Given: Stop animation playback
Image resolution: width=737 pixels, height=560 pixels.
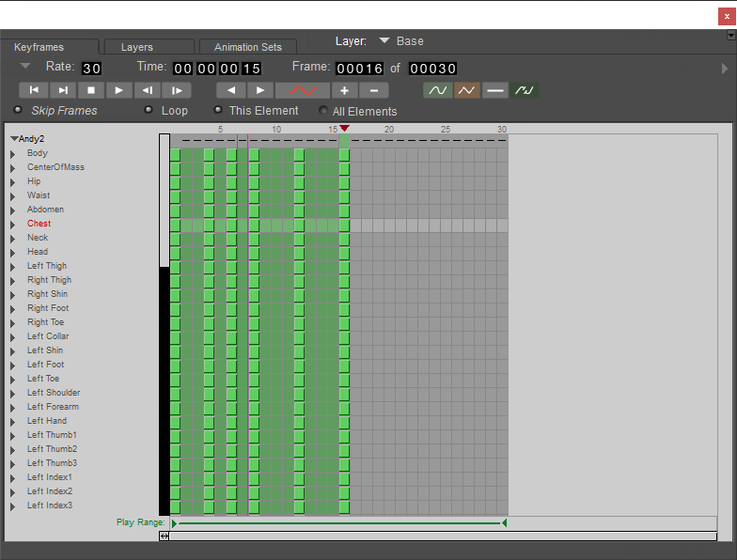Looking at the screenshot, I should point(91,90).
